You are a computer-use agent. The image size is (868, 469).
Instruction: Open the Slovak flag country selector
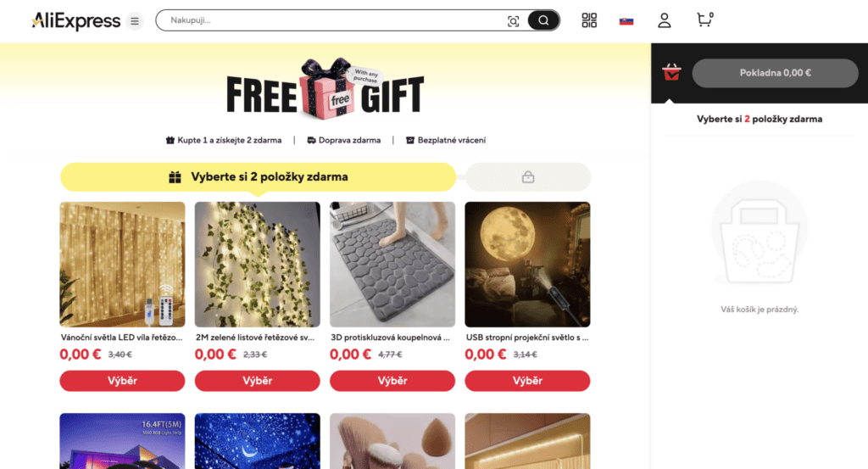626,21
